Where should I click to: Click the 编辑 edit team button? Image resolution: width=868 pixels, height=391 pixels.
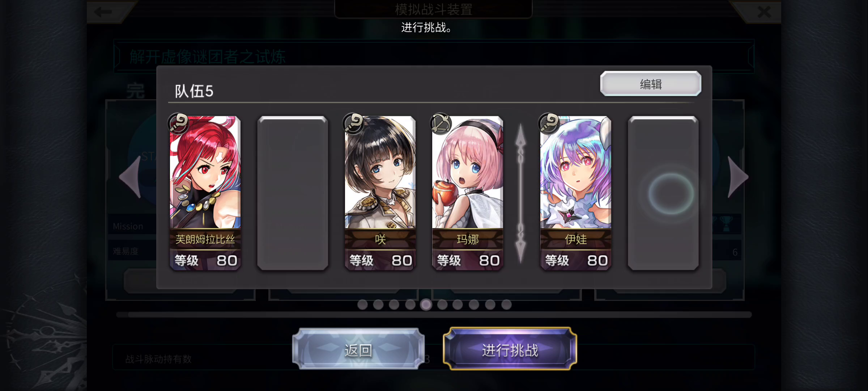click(651, 84)
